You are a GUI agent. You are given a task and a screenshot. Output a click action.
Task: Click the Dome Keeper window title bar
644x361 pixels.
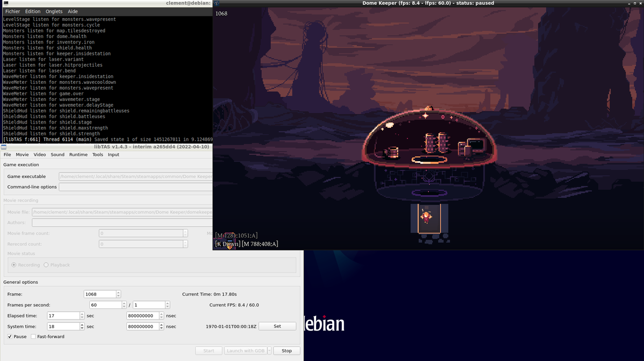pyautogui.click(x=428, y=3)
